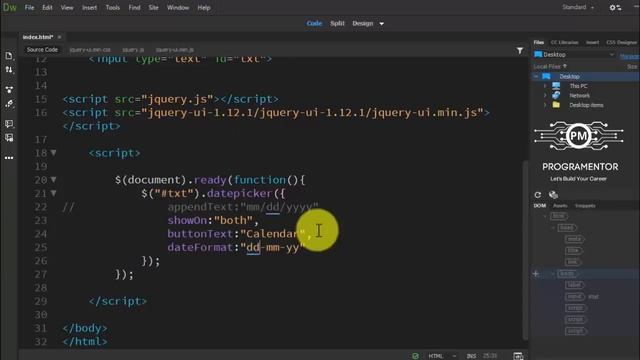The height and width of the screenshot is (360, 640).
Task: Switch to the CSS Designer panel tab
Action: point(621,42)
